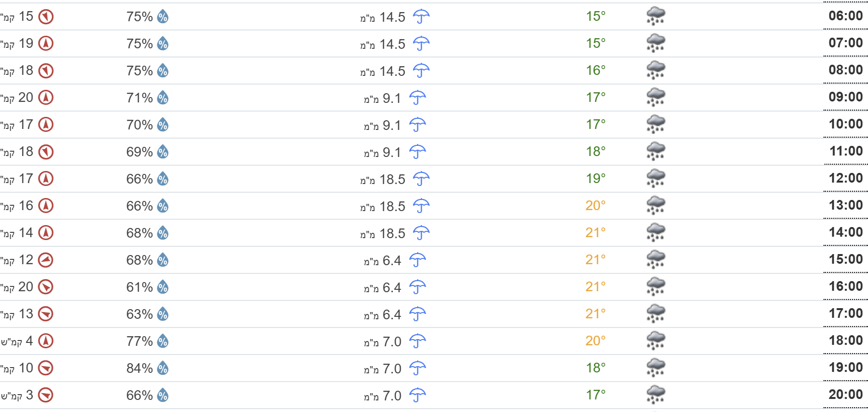The height and width of the screenshot is (412, 868).
Task: Click the 11:00 time label
Action: coord(846,151)
